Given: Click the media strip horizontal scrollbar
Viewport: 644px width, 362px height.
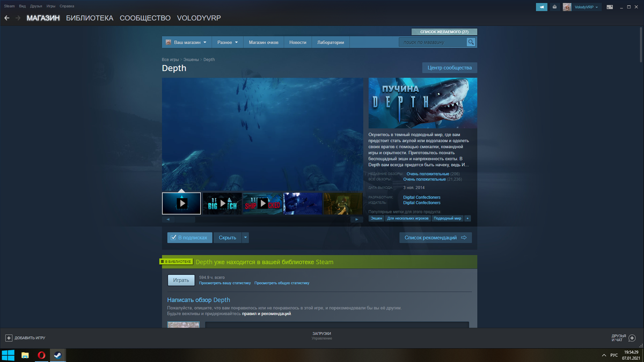Looking at the screenshot, I should click(x=262, y=219).
